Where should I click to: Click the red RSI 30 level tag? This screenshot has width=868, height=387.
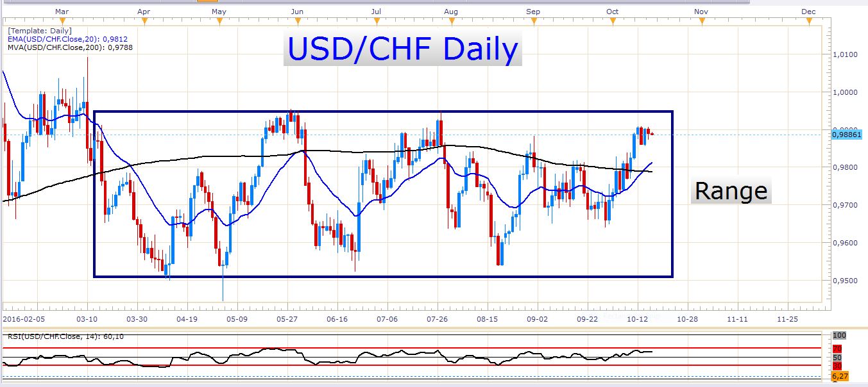coord(837,365)
